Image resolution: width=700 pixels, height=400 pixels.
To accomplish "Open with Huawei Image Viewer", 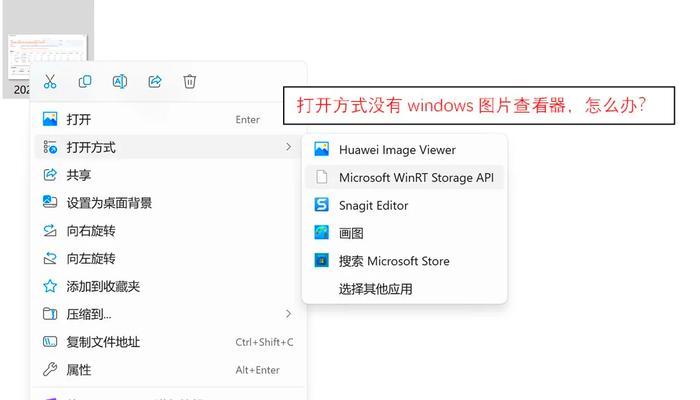I will (404, 150).
